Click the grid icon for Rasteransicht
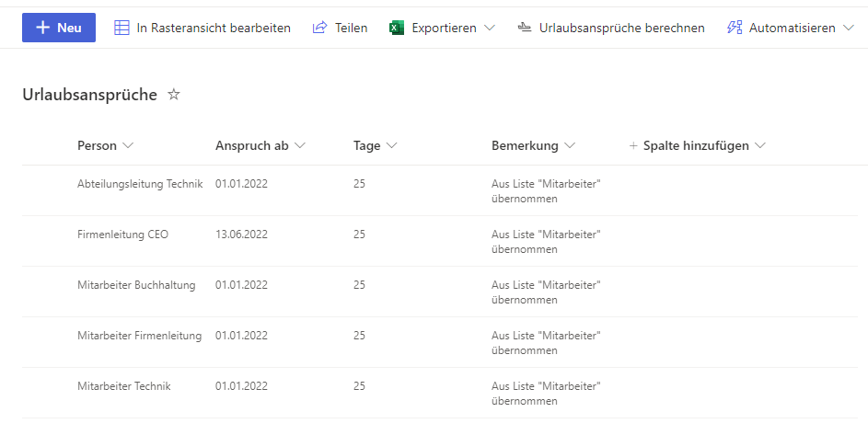This screenshot has height=435, width=868. click(122, 28)
